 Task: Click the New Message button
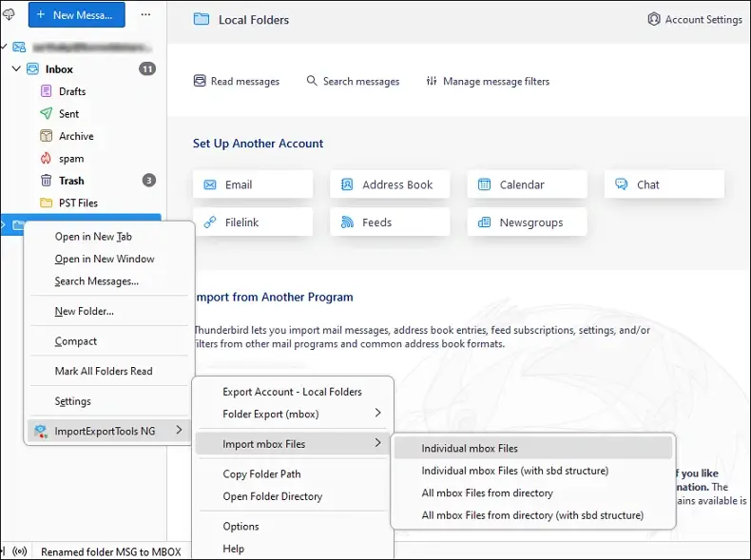click(77, 15)
